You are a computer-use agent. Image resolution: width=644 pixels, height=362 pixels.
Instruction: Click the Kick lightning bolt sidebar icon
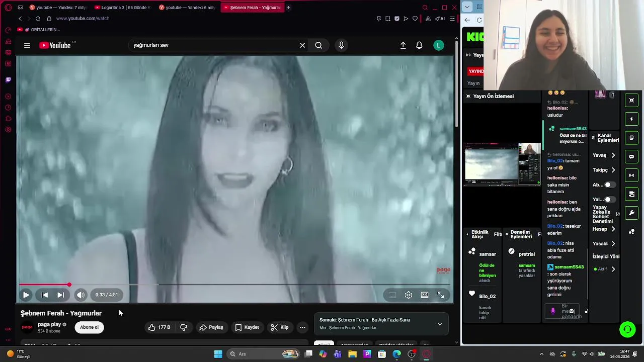tap(631, 119)
